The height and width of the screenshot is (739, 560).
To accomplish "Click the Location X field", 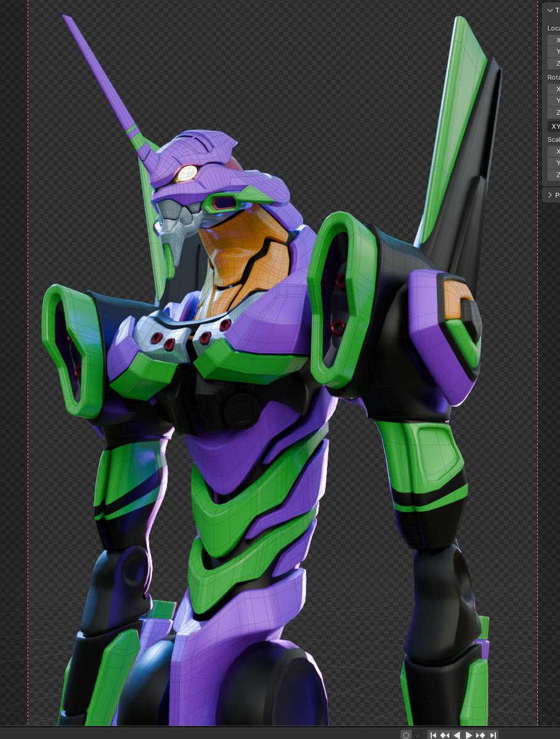I will pos(554,40).
